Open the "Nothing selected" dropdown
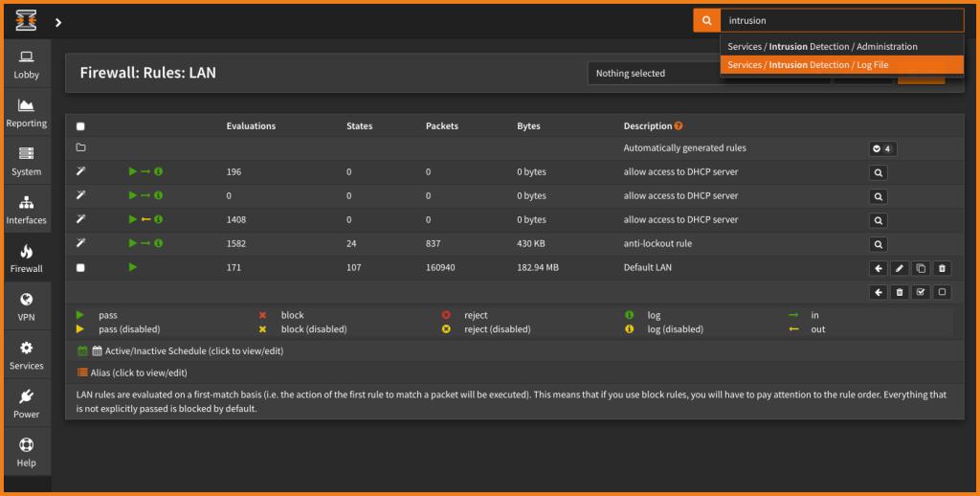The image size is (980, 496). tap(660, 74)
